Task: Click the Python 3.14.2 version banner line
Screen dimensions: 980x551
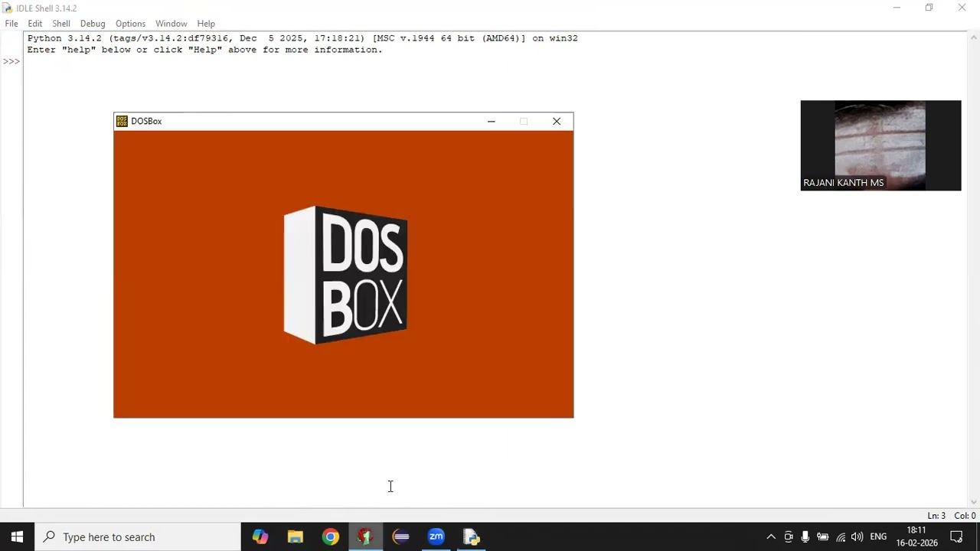Action: [302, 38]
